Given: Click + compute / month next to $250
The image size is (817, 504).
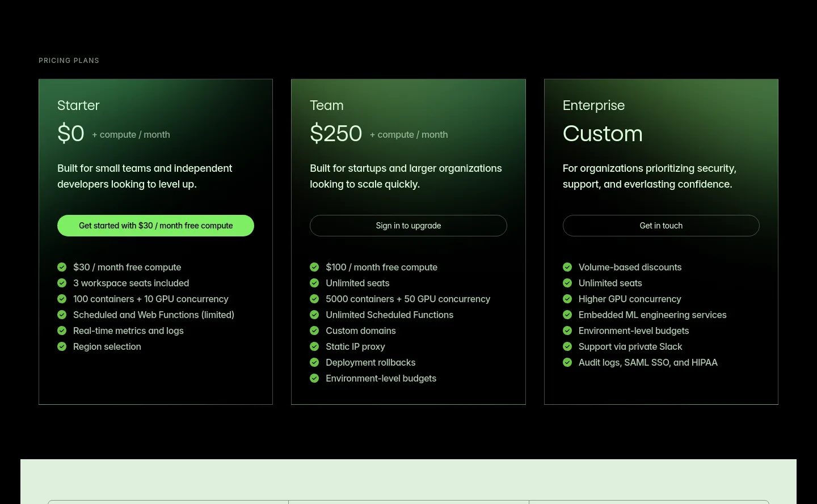Looking at the screenshot, I should click(409, 135).
